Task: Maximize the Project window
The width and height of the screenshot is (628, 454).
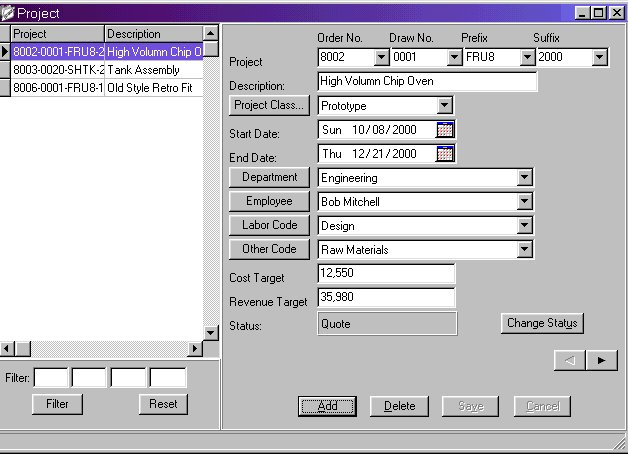Action: pos(599,13)
